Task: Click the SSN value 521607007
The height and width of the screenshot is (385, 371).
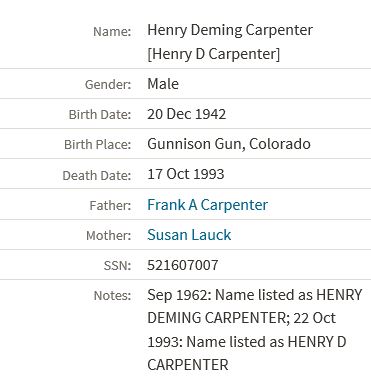Action: [183, 265]
